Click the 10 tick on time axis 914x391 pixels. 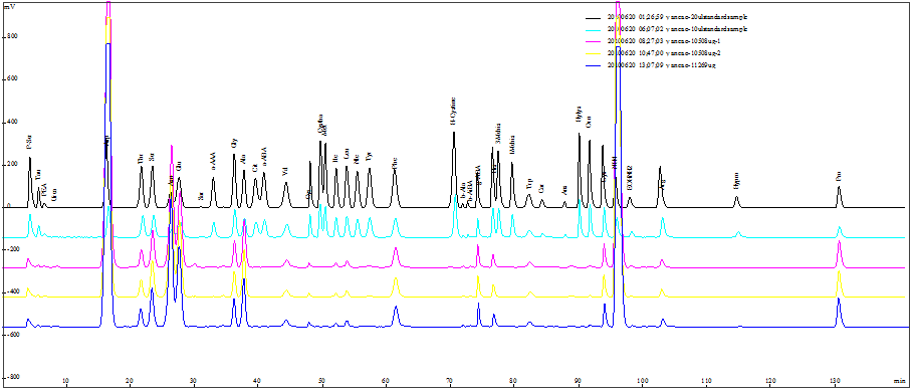coord(65,382)
